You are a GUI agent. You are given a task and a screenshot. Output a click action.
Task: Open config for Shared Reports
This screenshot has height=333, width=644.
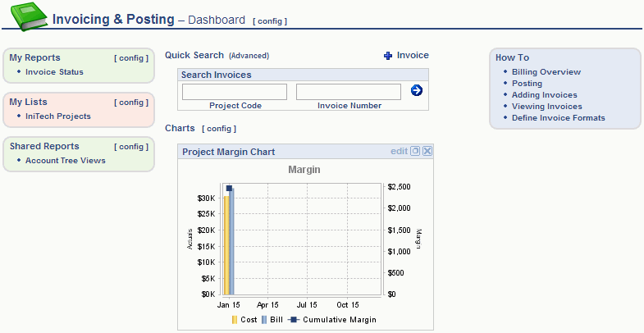pos(131,147)
